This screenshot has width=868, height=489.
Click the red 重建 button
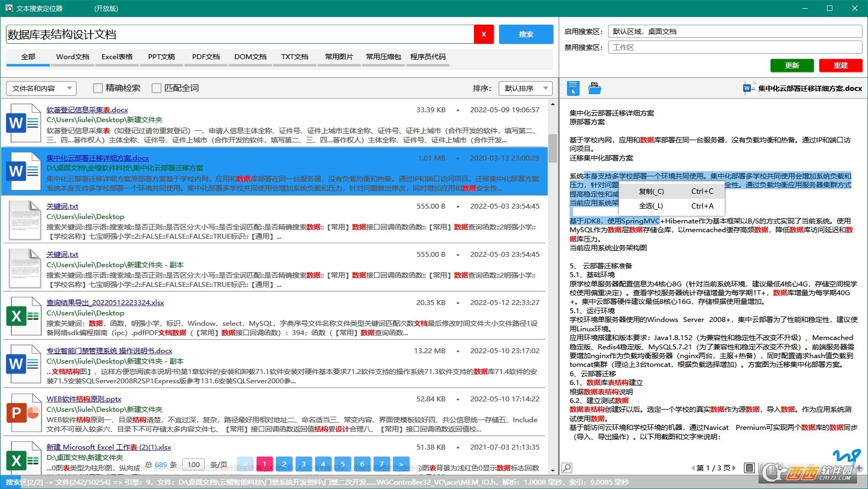pyautogui.click(x=841, y=65)
